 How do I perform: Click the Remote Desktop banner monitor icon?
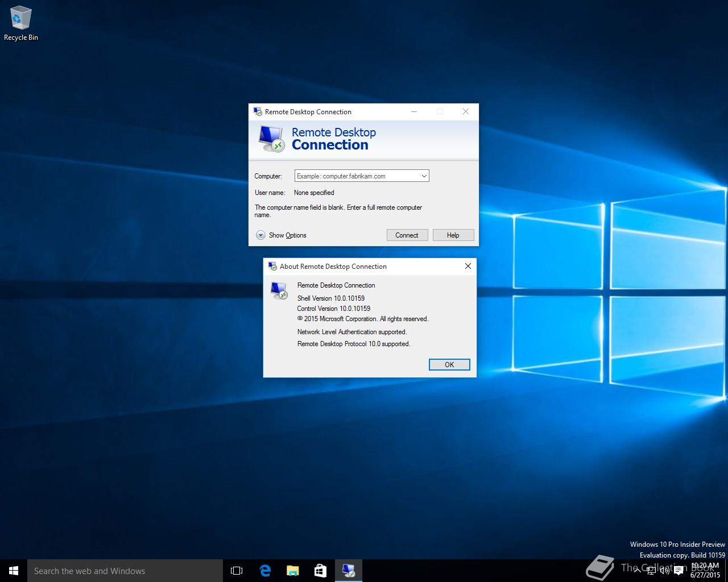point(271,139)
